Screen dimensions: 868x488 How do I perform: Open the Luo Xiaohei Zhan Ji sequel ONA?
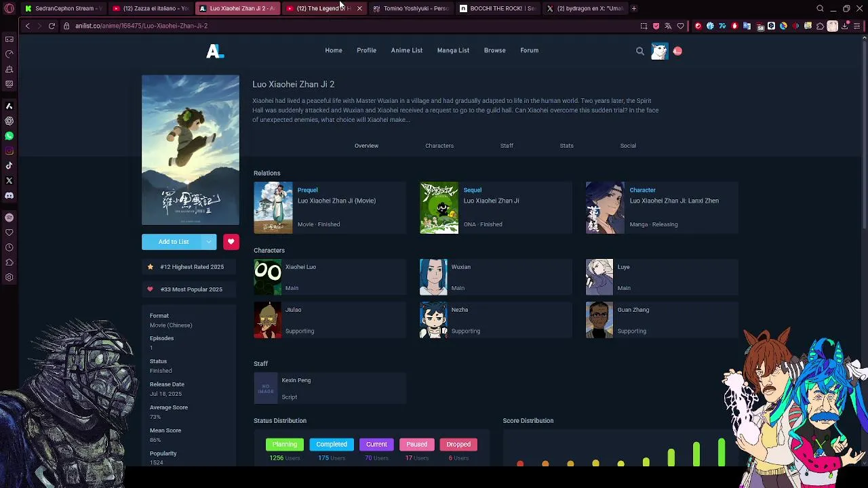point(496,207)
